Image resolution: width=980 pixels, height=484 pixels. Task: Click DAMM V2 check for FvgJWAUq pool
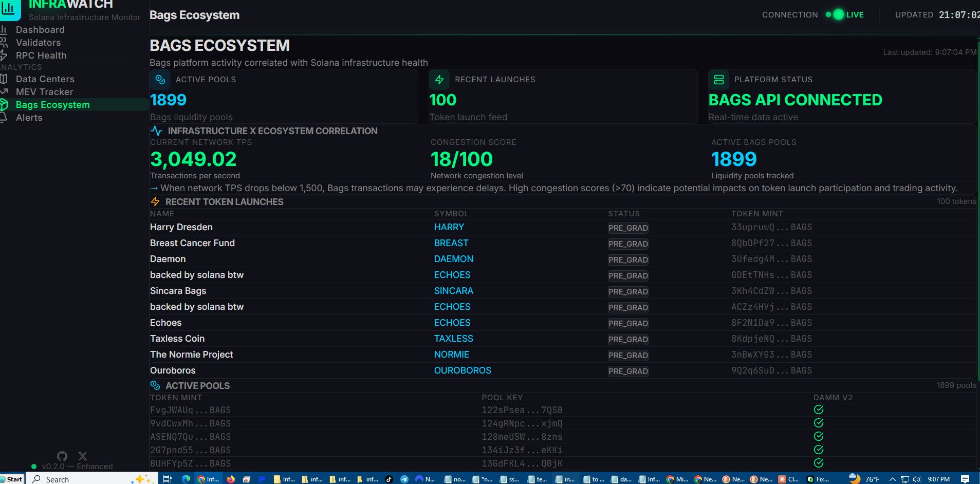pyautogui.click(x=819, y=409)
